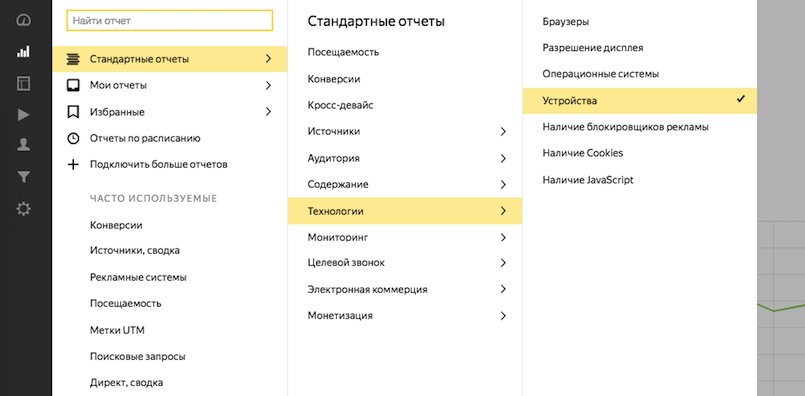Select Стандартные отчеты in the left menu
Viewport: 805px width, 396px height.
pos(169,59)
